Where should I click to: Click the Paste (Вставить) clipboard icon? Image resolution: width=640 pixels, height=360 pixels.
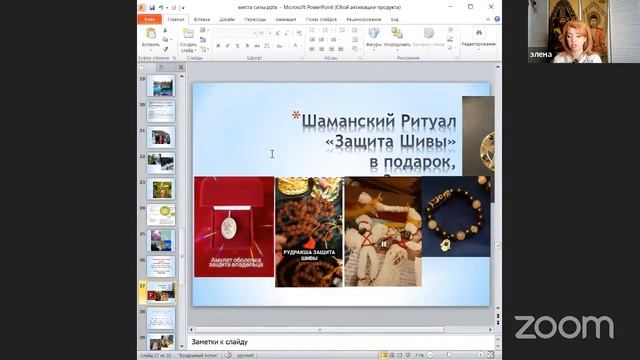point(151,34)
